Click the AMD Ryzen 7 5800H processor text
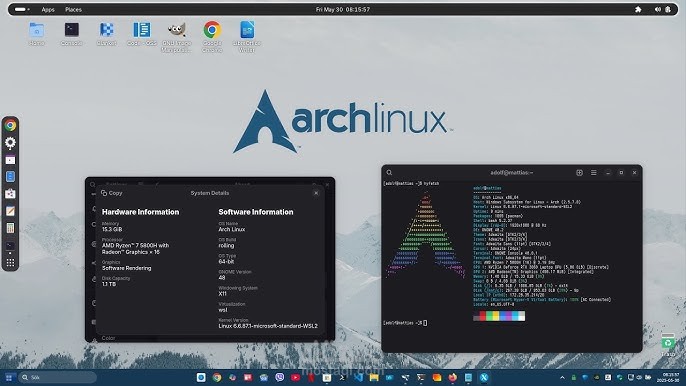Image resolution: width=686 pixels, height=386 pixels. click(135, 249)
